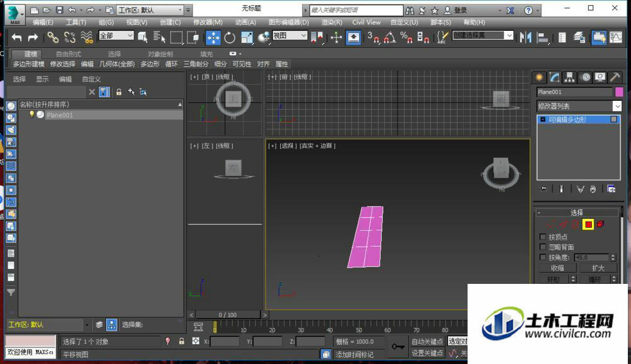Screen dimensions: 631x364
Task: Click the Align tool icon
Action: 543,37
